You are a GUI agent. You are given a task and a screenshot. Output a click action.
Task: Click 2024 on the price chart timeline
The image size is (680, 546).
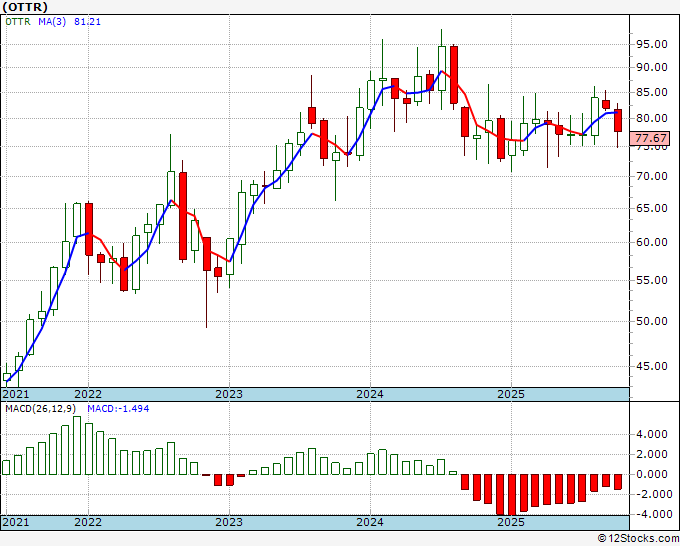point(370,394)
